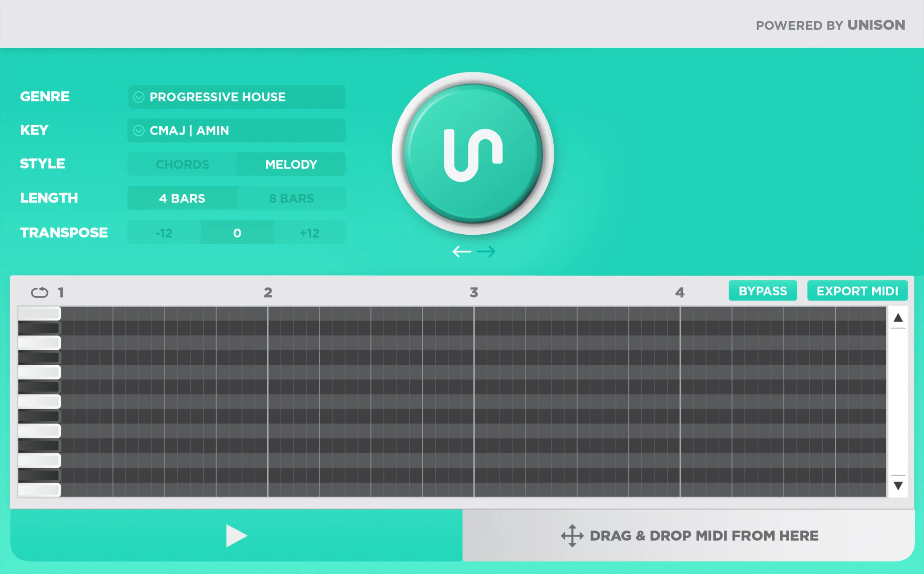Open the Genre dropdown Progressive House
Viewport: 924px width, 574px height.
(x=237, y=97)
